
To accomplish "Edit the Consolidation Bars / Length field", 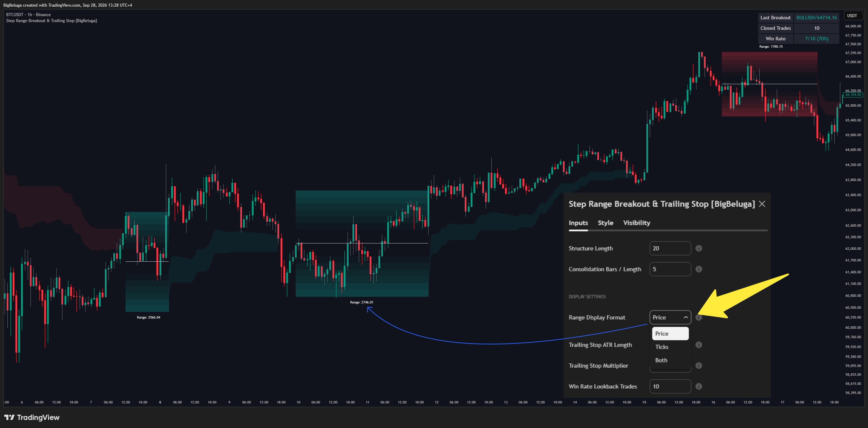I will (670, 269).
